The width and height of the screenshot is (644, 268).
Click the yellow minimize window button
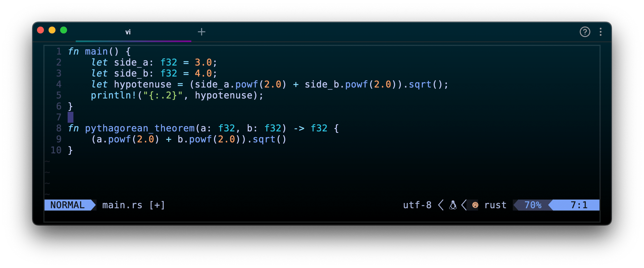coord(52,30)
